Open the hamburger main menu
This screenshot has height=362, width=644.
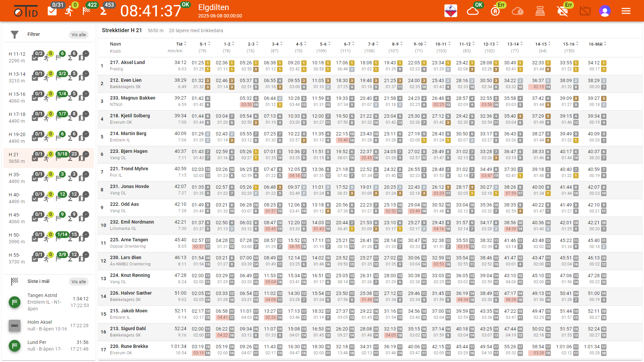626,11
